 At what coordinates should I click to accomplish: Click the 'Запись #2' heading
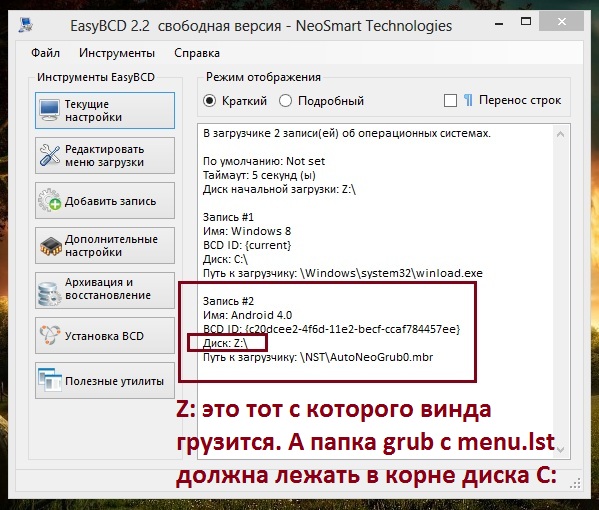(x=228, y=301)
